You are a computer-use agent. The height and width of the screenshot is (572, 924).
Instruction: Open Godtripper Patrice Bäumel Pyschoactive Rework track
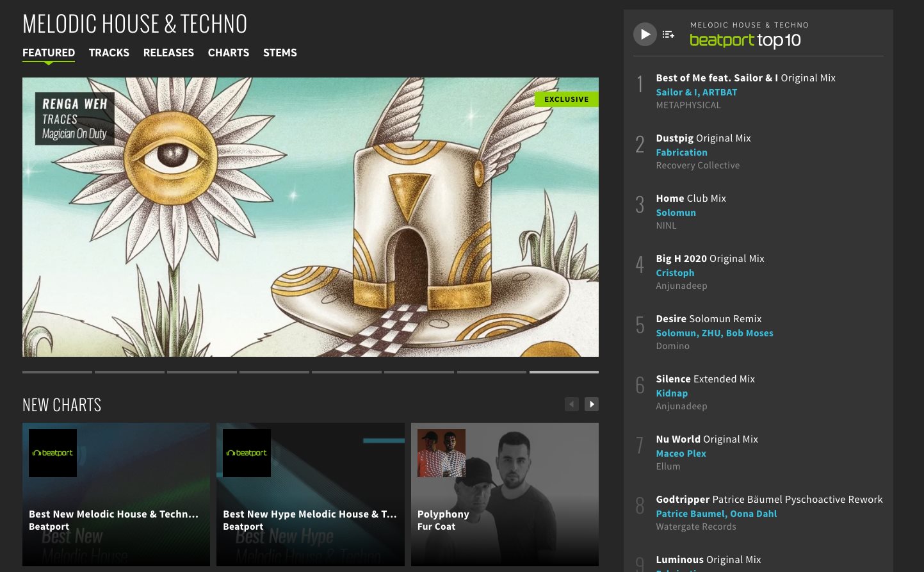(770, 499)
